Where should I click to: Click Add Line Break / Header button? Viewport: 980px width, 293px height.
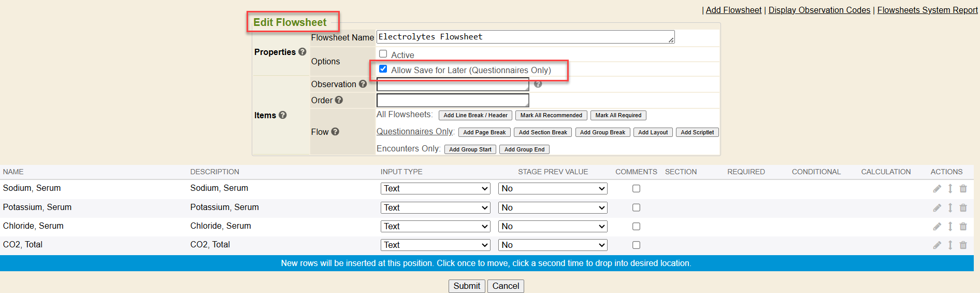[475, 116]
